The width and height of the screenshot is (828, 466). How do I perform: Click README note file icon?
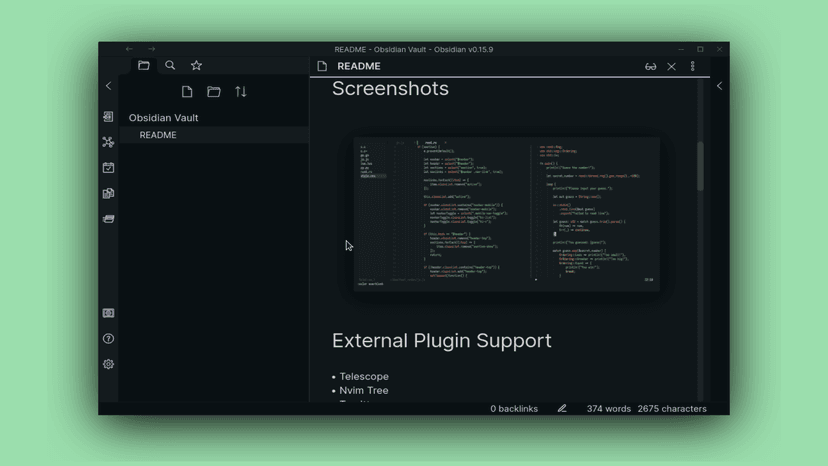click(x=322, y=66)
